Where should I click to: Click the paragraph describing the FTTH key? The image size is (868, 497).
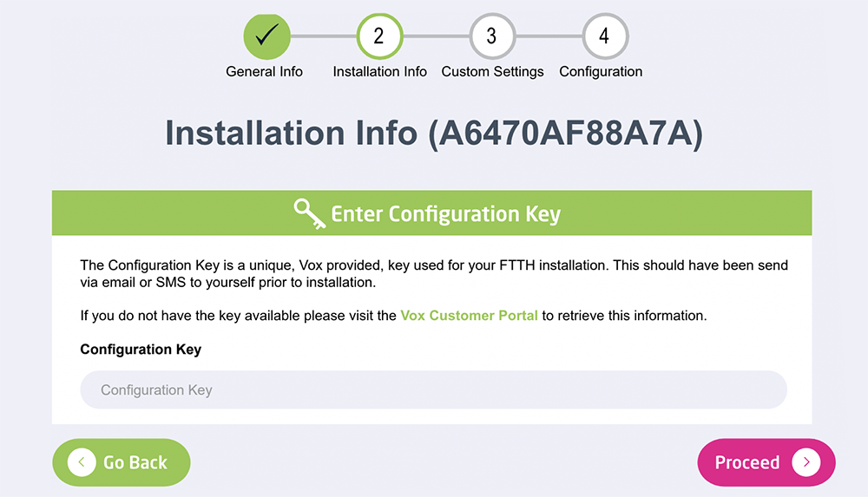pyautogui.click(x=433, y=273)
